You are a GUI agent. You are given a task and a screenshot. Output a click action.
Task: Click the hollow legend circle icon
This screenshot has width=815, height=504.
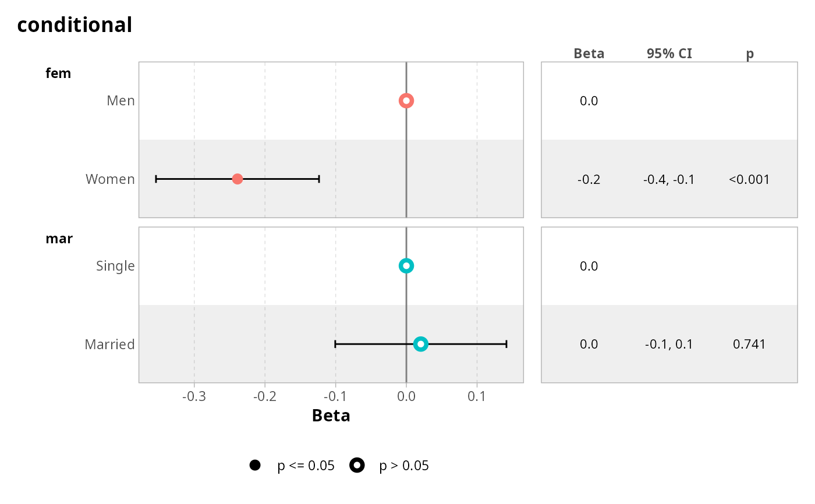pos(357,466)
